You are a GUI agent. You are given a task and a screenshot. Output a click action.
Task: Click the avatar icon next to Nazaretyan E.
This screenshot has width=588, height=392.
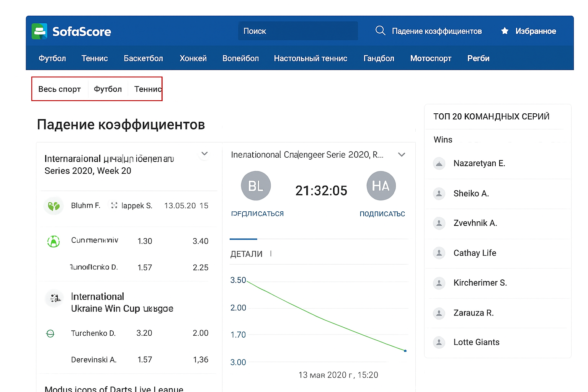439,163
